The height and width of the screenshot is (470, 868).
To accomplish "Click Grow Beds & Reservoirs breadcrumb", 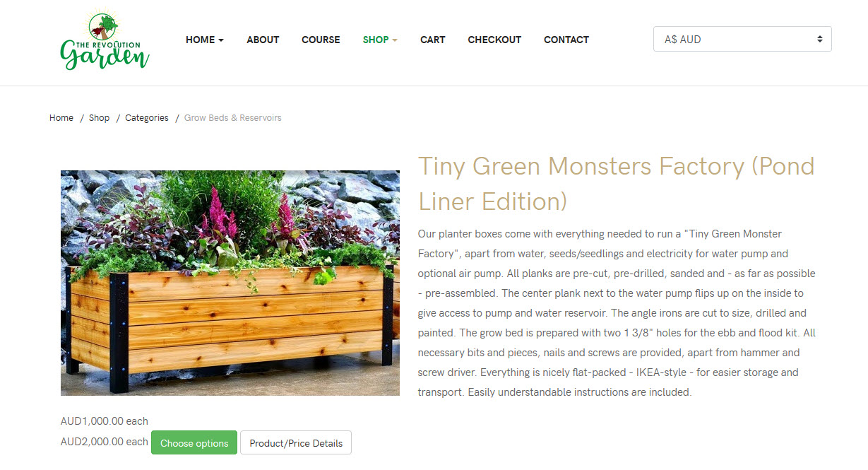I will [232, 118].
